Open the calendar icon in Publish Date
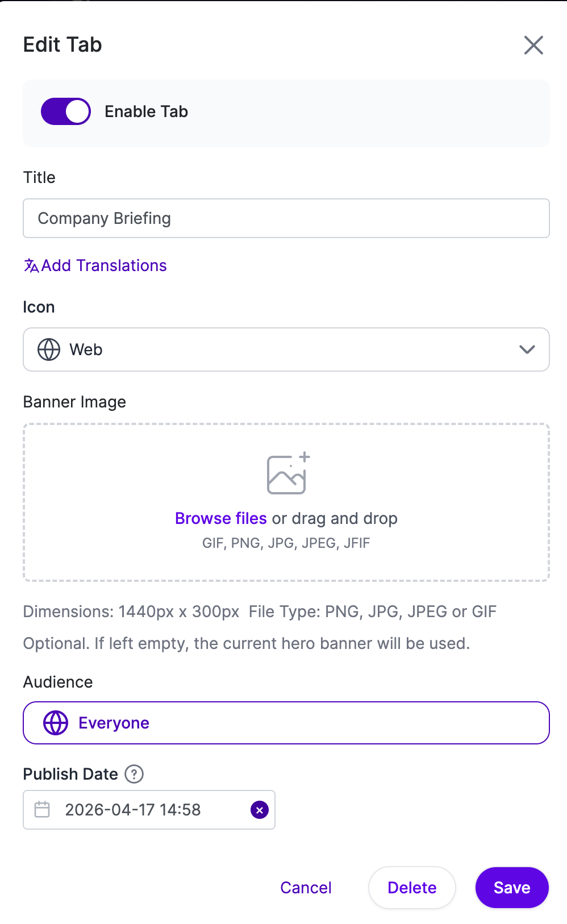This screenshot has width=567, height=924. tap(43, 810)
